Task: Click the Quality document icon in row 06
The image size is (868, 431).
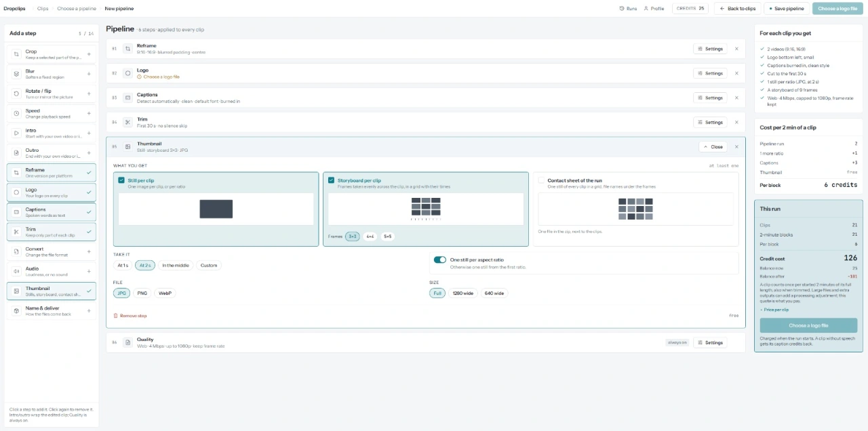Action: [127, 342]
